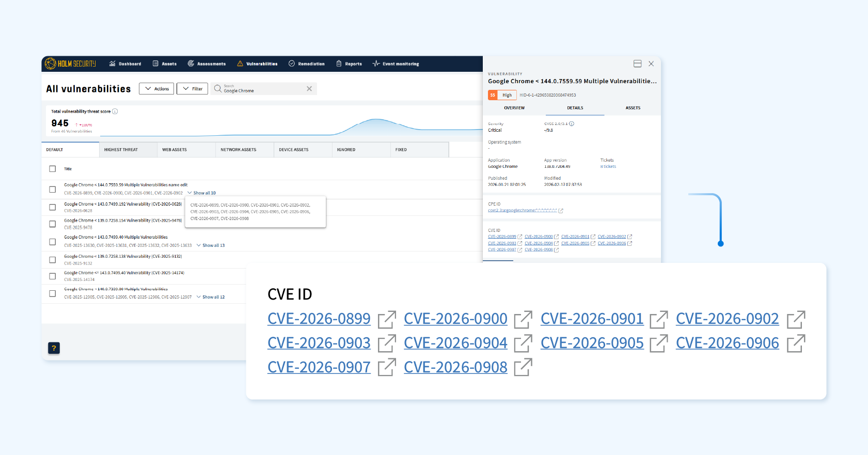Check the Chrome < 144.0.7559.59 row checkbox
This screenshot has height=455, width=868.
pyautogui.click(x=52, y=190)
